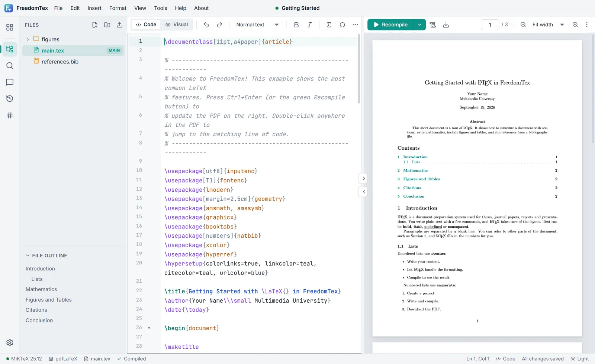Open compile logs icon

[432, 25]
